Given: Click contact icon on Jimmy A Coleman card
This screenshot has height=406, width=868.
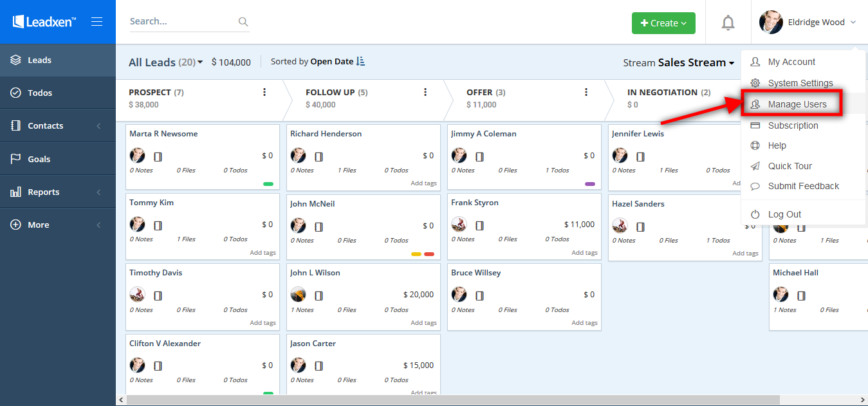Looking at the screenshot, I should pyautogui.click(x=479, y=156).
